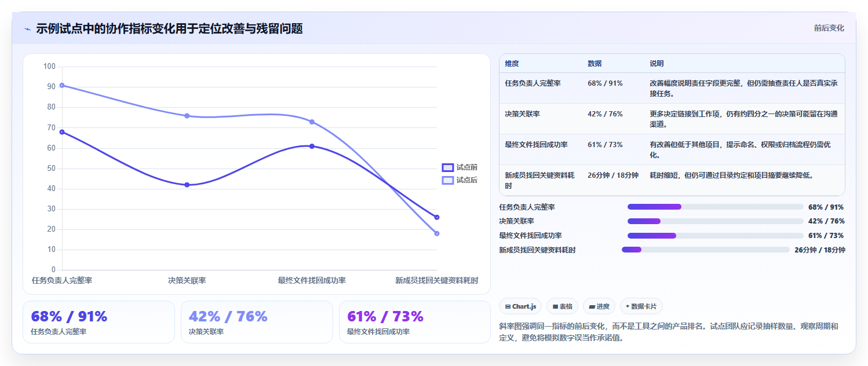This screenshot has width=868, height=366.
Task: Click the 试点前 point at 决策关联率
Action: click(187, 185)
